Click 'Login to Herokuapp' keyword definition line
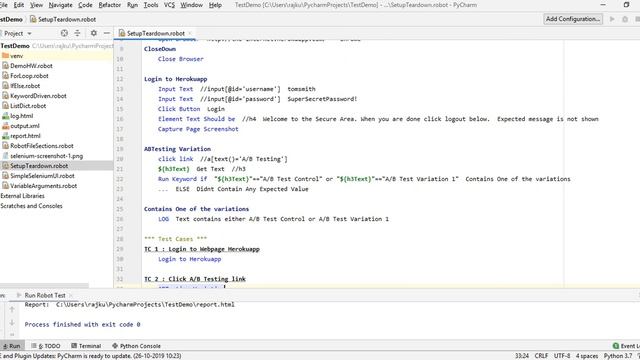This screenshot has height=360, width=640. coord(176,79)
